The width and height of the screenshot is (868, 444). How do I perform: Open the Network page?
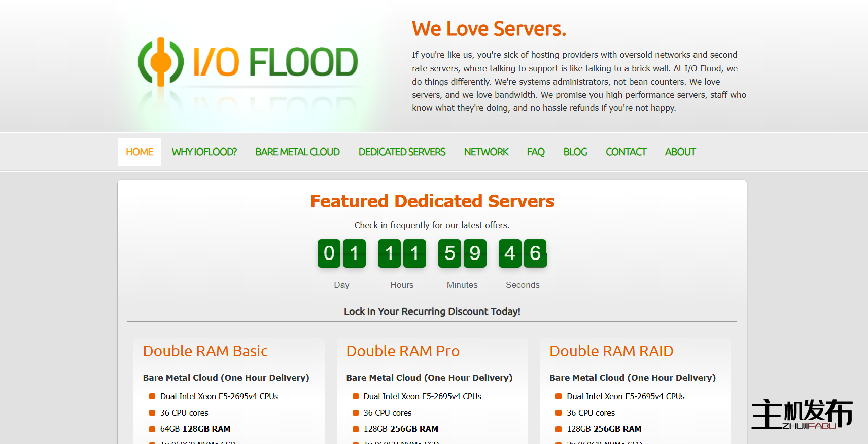[x=486, y=152]
